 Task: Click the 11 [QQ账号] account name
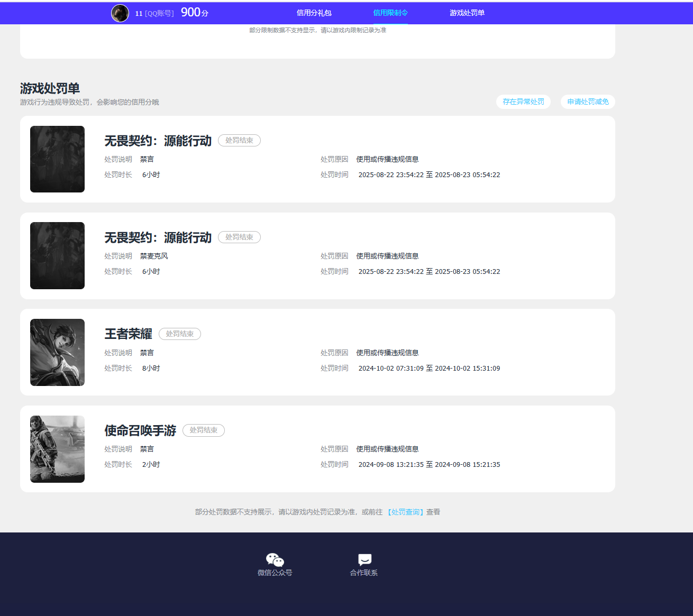click(x=154, y=13)
